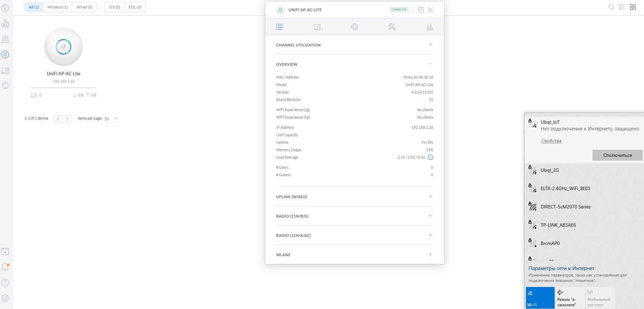Viewport: 644px width, 309px height.
Task: Open the Details list tab in device panel
Action: [279, 27]
